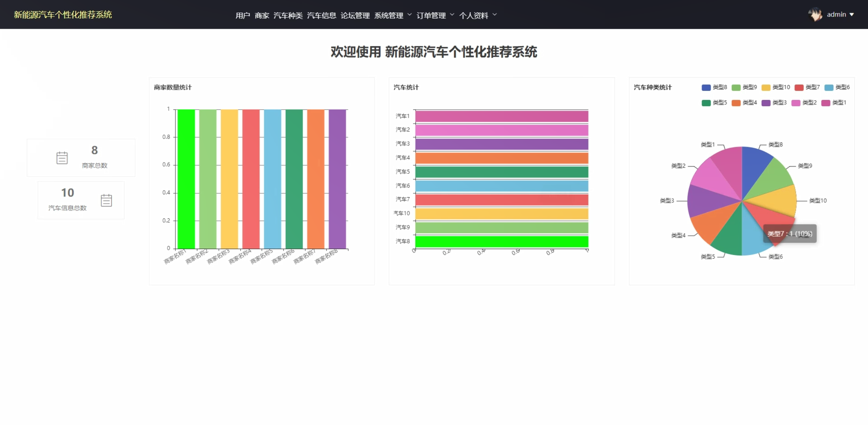The image size is (868, 425).
Task: Click the admin name to open account options
Action: 836,14
